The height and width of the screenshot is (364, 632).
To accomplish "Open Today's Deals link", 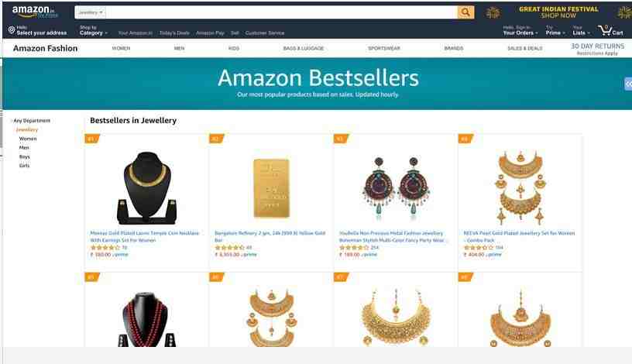I will (174, 33).
